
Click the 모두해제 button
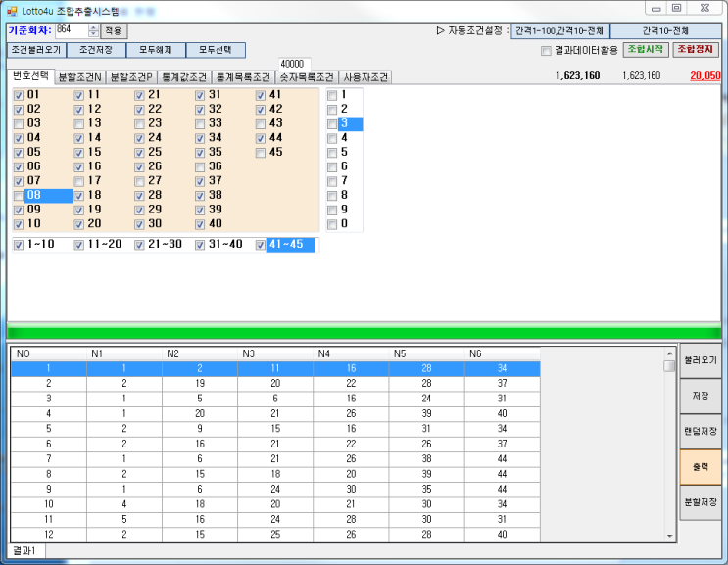(x=156, y=50)
